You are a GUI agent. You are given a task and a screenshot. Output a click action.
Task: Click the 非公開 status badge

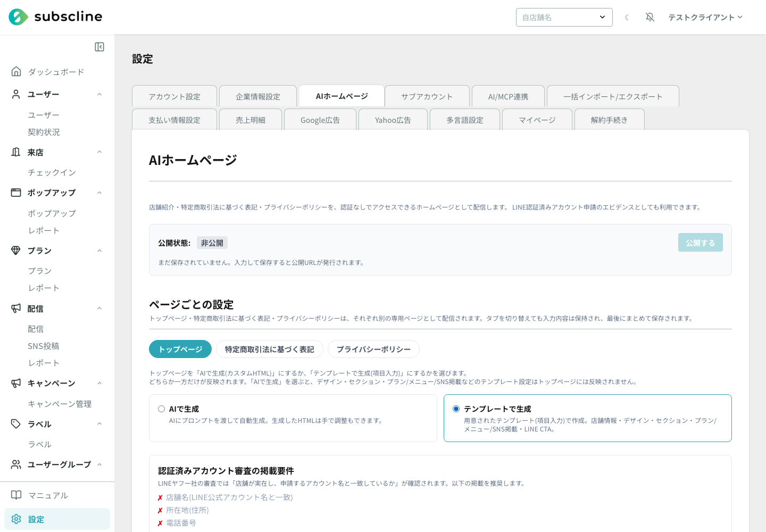coord(212,243)
